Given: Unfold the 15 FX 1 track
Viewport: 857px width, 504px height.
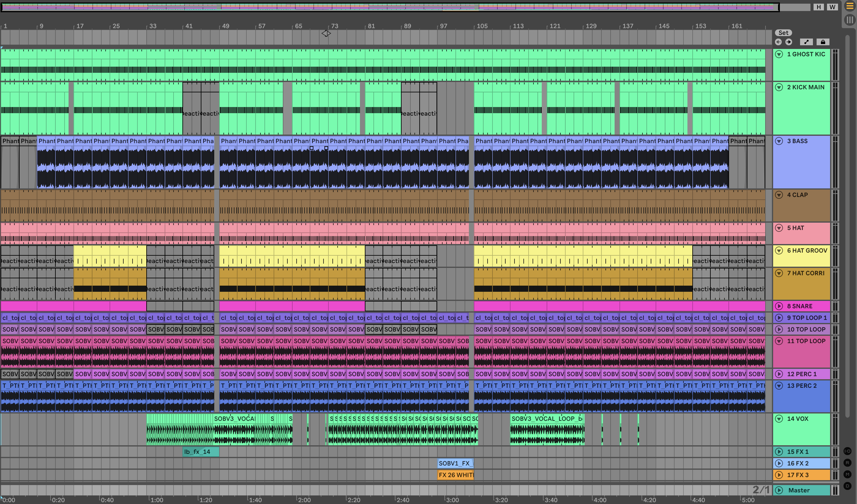Looking at the screenshot, I should [x=779, y=452].
